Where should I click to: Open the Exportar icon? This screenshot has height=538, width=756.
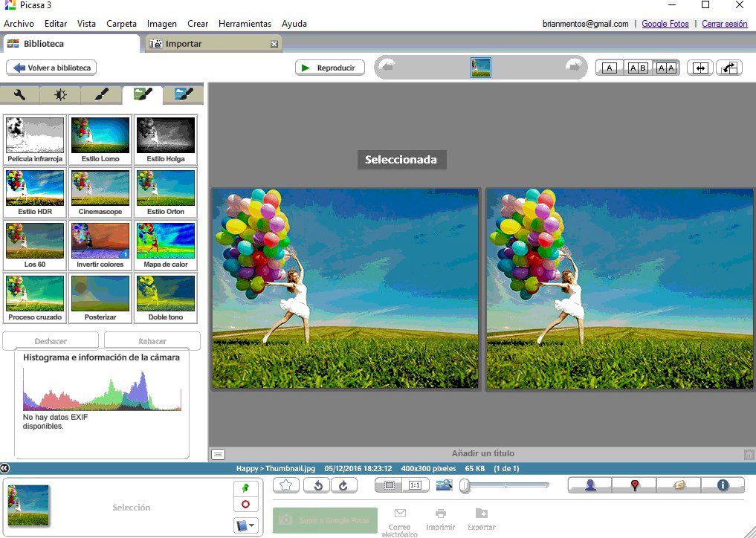(x=481, y=516)
